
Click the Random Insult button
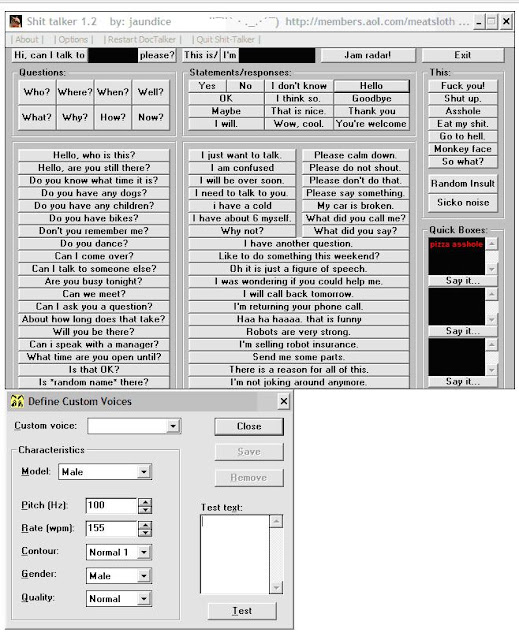coord(463,184)
